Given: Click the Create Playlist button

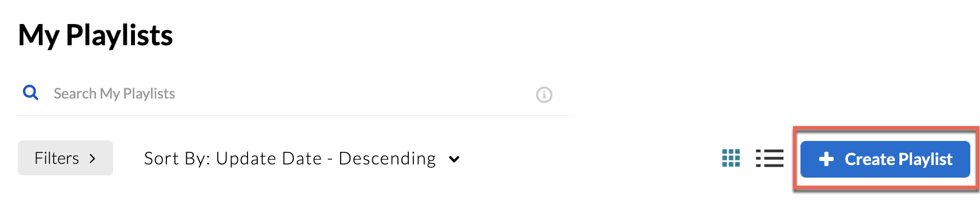Looking at the screenshot, I should point(885,159).
